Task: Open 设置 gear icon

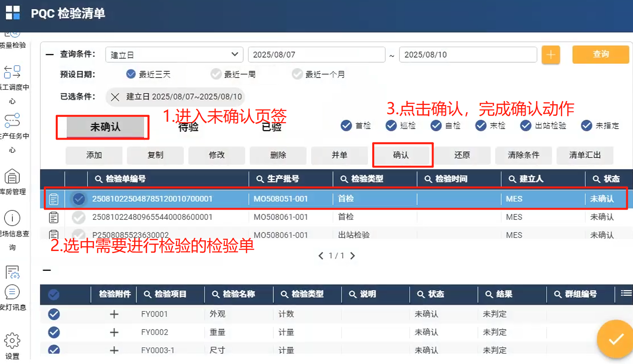Action: click(x=12, y=341)
